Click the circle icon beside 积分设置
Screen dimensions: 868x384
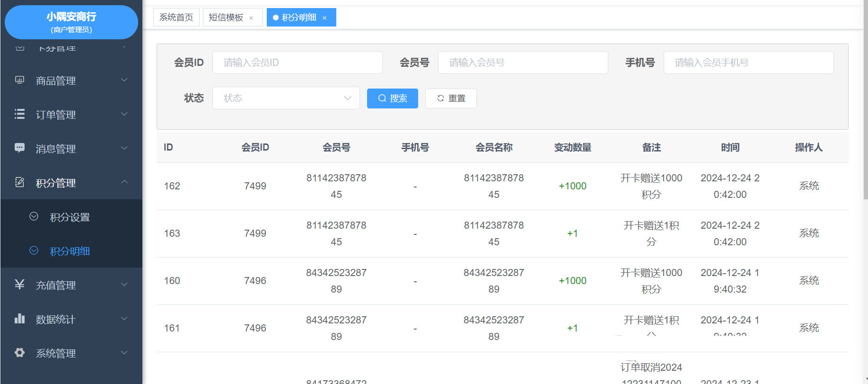click(x=34, y=216)
